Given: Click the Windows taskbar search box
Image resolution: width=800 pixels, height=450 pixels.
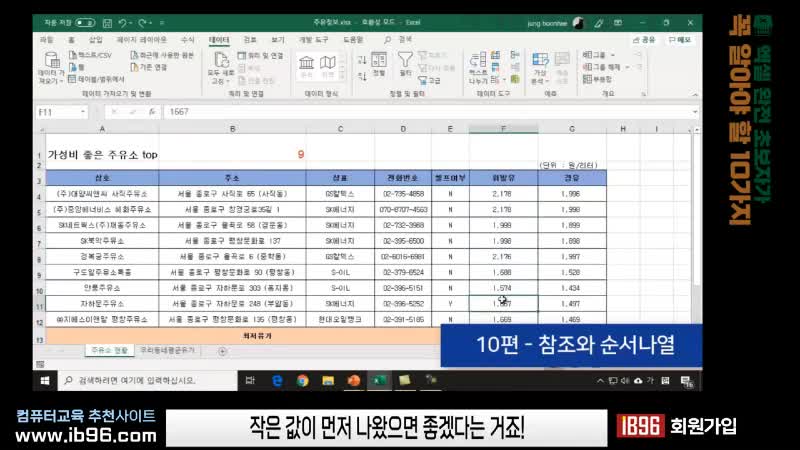Looking at the screenshot, I should pyautogui.click(x=147, y=381).
